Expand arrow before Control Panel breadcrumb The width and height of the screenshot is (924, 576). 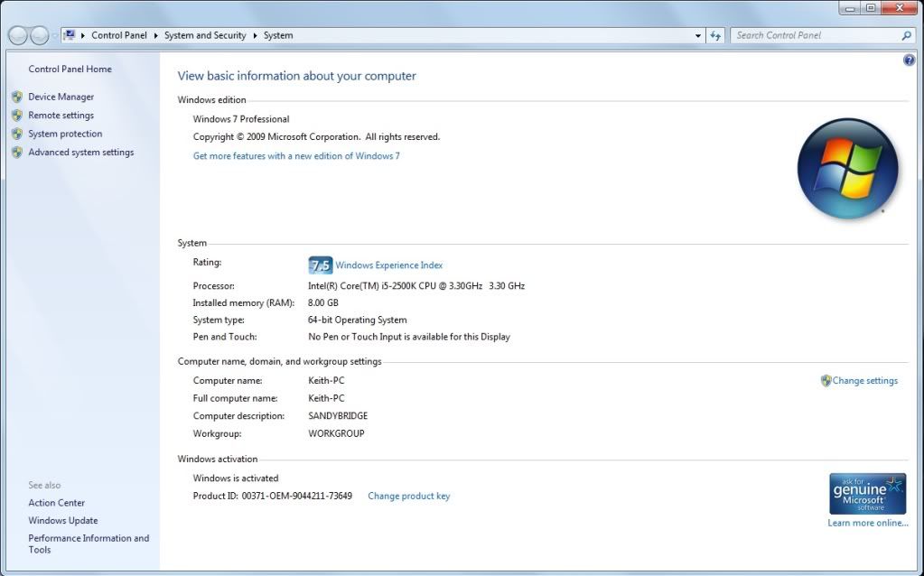(83, 35)
